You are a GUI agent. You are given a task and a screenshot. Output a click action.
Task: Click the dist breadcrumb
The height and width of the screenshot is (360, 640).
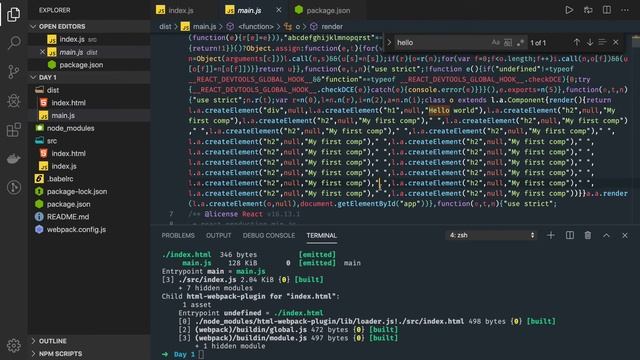click(x=165, y=27)
